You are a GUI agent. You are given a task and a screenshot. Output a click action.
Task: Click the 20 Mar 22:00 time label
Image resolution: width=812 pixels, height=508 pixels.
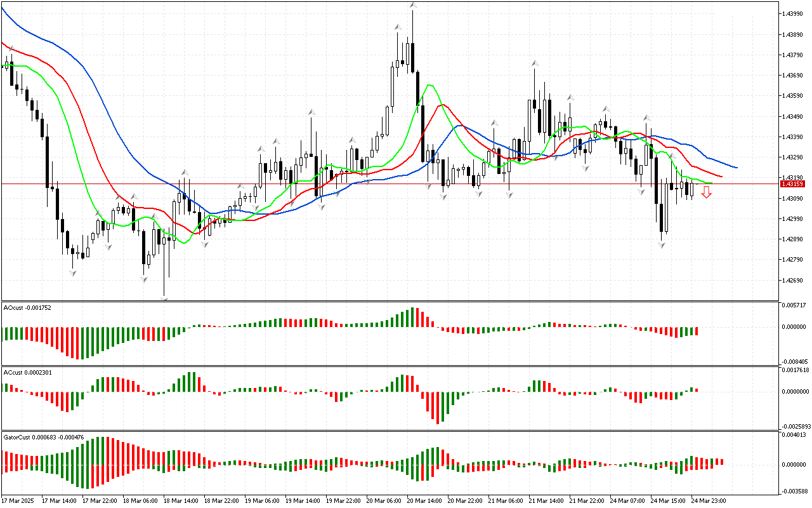[465, 500]
